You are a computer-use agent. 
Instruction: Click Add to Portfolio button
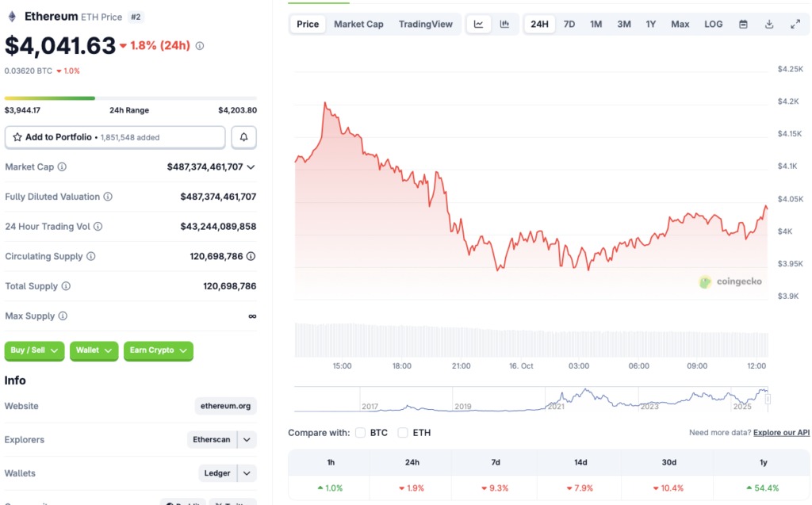point(115,137)
